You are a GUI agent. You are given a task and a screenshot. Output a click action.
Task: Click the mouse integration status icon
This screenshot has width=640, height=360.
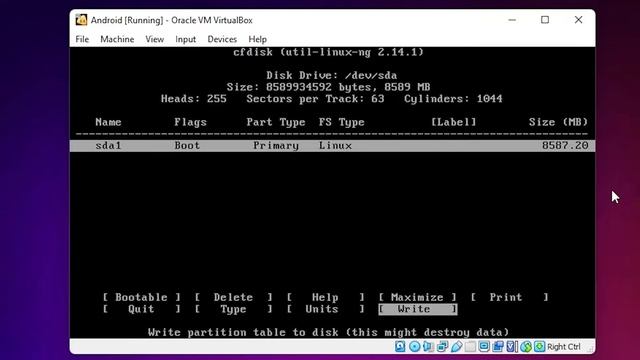point(526,347)
